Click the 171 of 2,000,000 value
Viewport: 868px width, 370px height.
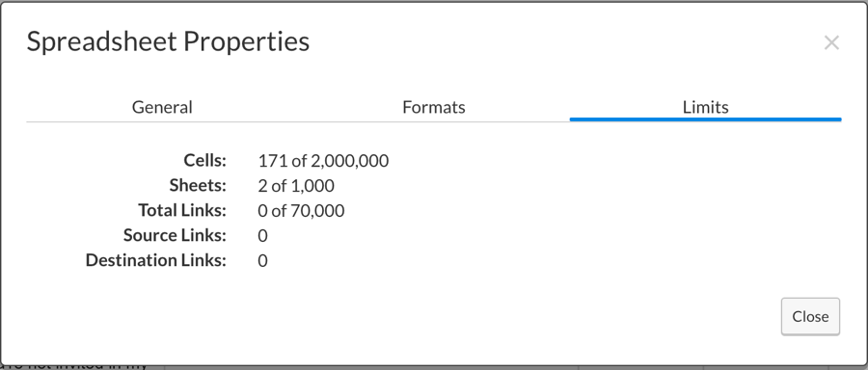(323, 161)
